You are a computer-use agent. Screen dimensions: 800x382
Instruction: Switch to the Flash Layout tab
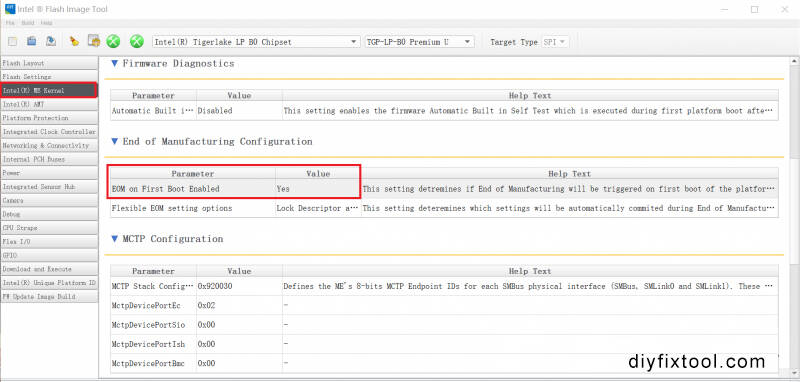pos(49,63)
